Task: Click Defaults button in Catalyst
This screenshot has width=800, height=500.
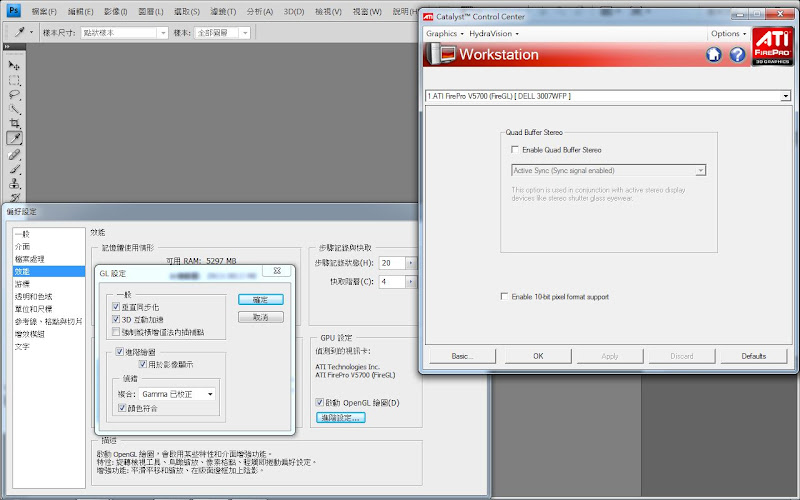Action: click(x=754, y=356)
